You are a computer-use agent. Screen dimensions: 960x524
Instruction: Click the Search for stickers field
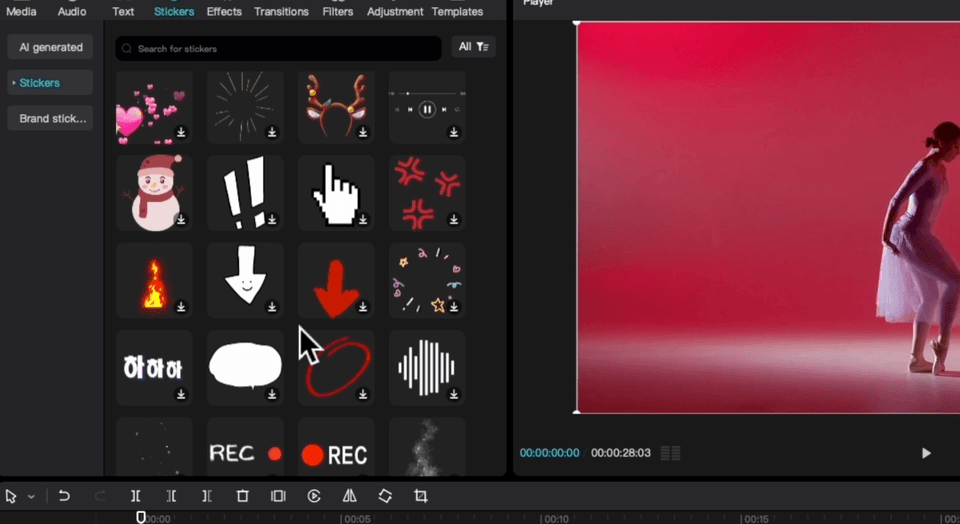click(x=279, y=48)
